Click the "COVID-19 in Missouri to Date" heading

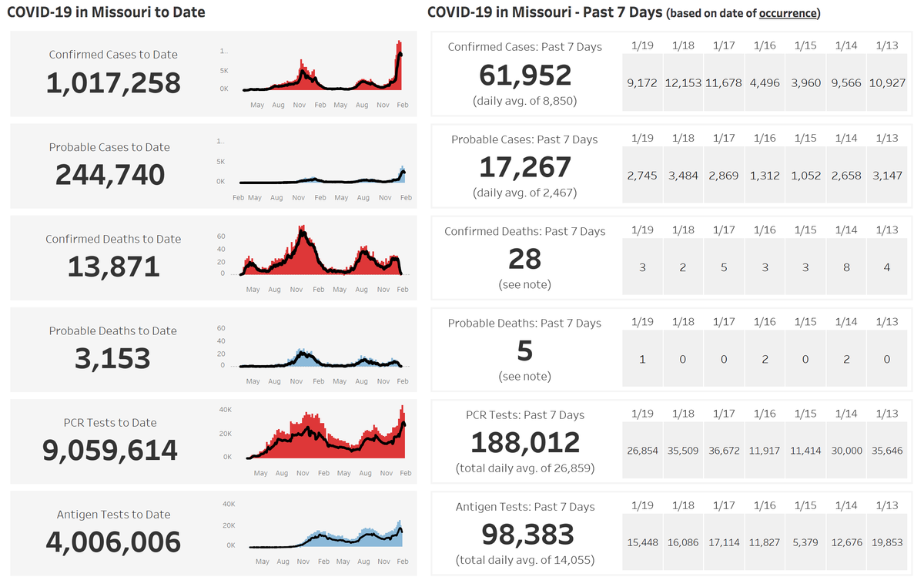106,12
